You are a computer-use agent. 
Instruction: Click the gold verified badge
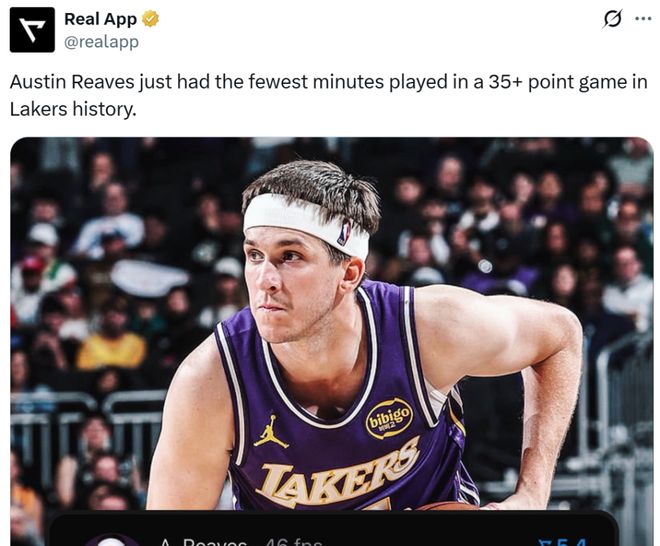click(150, 19)
